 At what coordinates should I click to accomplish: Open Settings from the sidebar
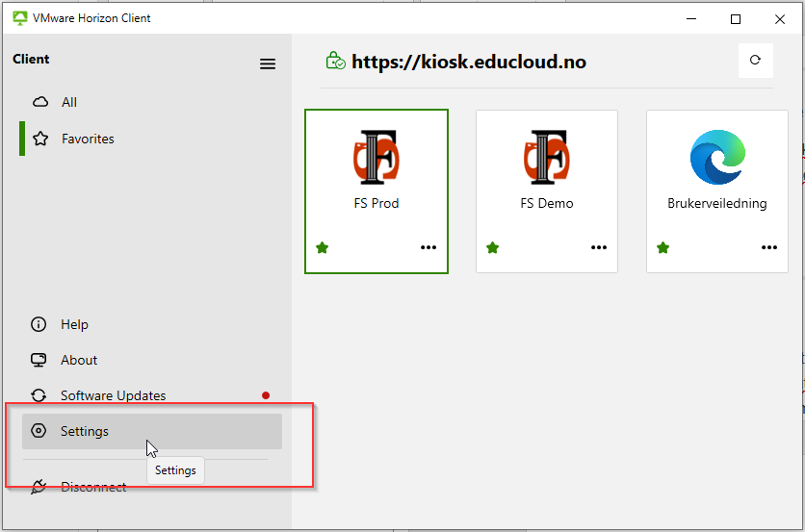[x=85, y=431]
